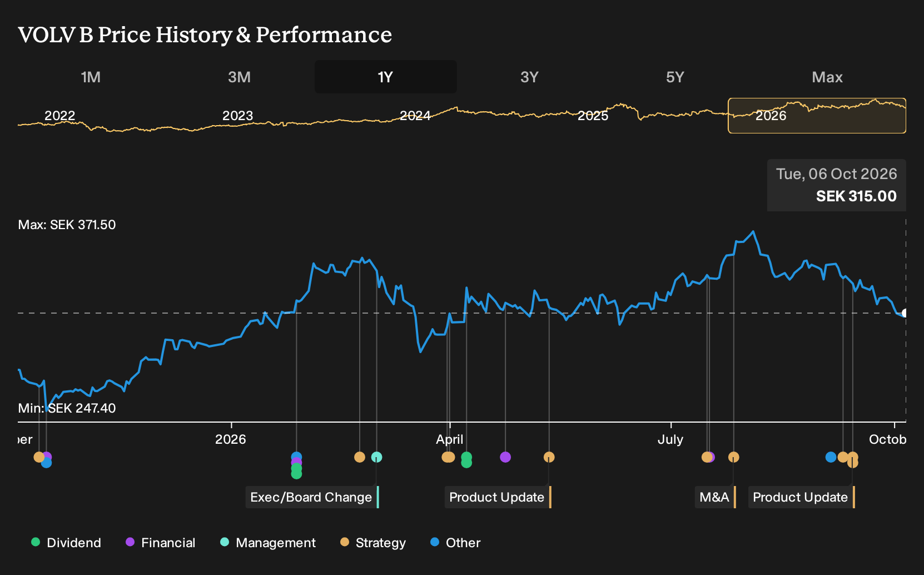924x575 pixels.
Task: Click the Max: SEK 371.50 label
Action: [67, 225]
